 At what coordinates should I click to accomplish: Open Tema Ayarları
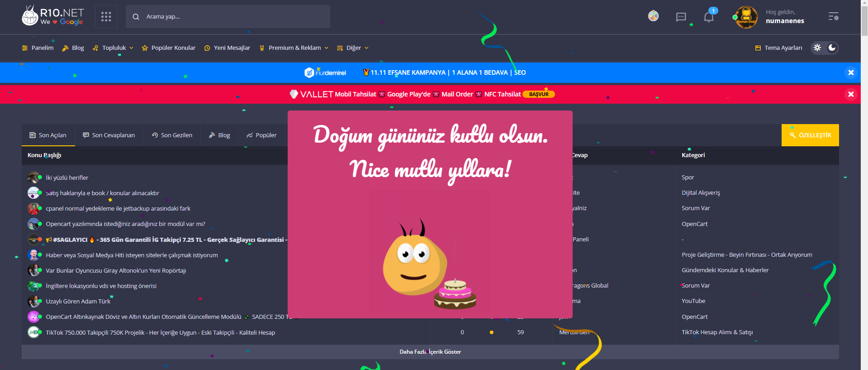778,48
